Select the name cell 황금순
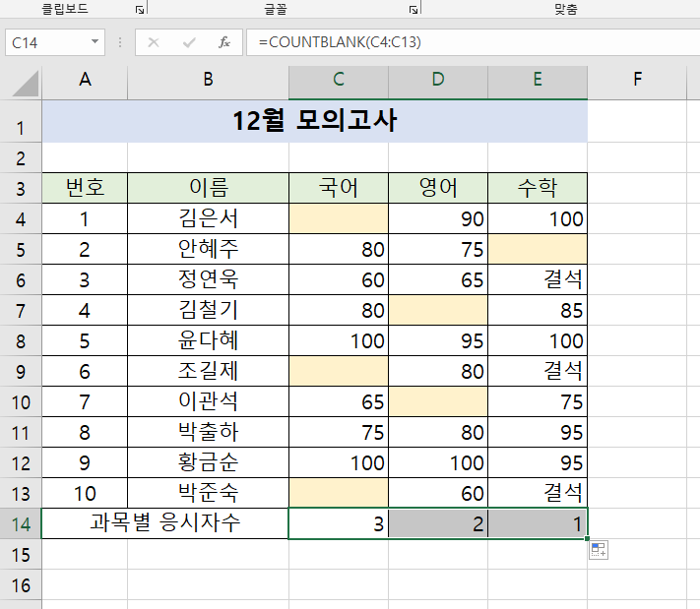This screenshot has width=700, height=609. point(208,462)
